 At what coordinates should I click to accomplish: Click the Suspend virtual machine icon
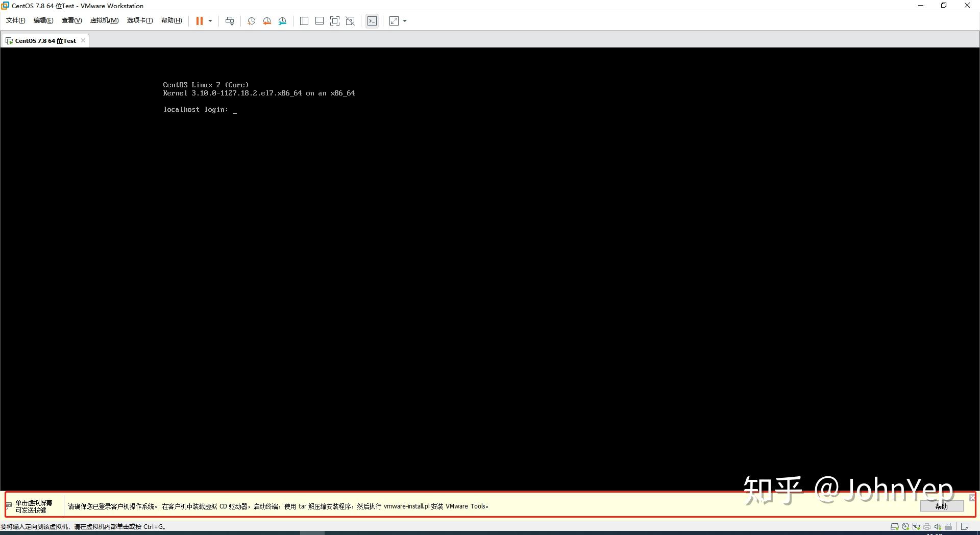point(199,21)
